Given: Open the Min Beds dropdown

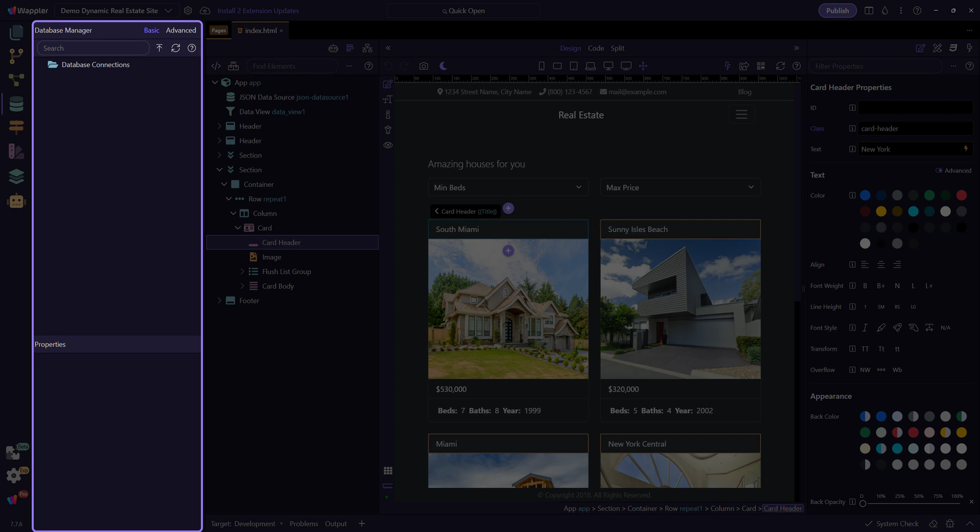Looking at the screenshot, I should 507,188.
